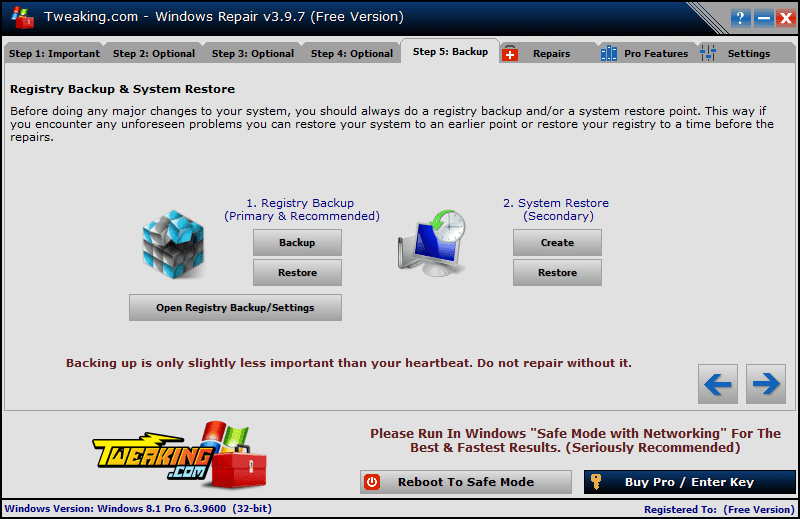Image resolution: width=800 pixels, height=519 pixels.
Task: Click Reboot To Safe Mode button
Action: (x=465, y=482)
